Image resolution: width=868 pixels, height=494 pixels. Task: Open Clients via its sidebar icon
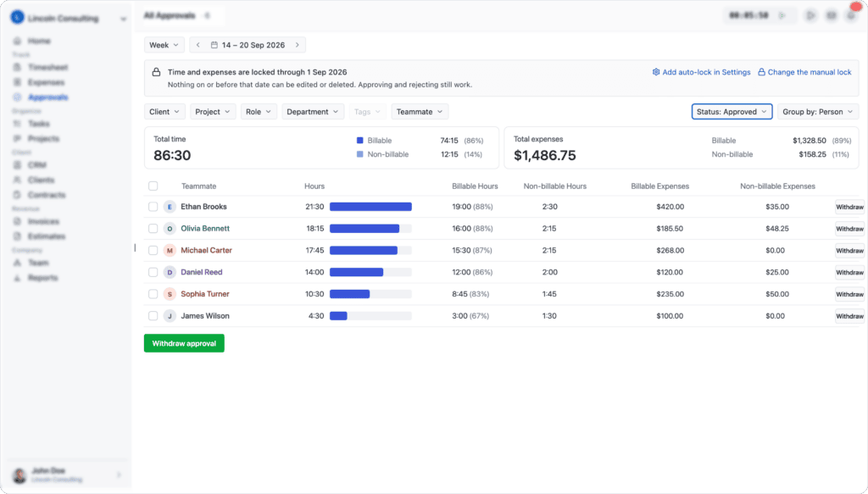coord(17,180)
